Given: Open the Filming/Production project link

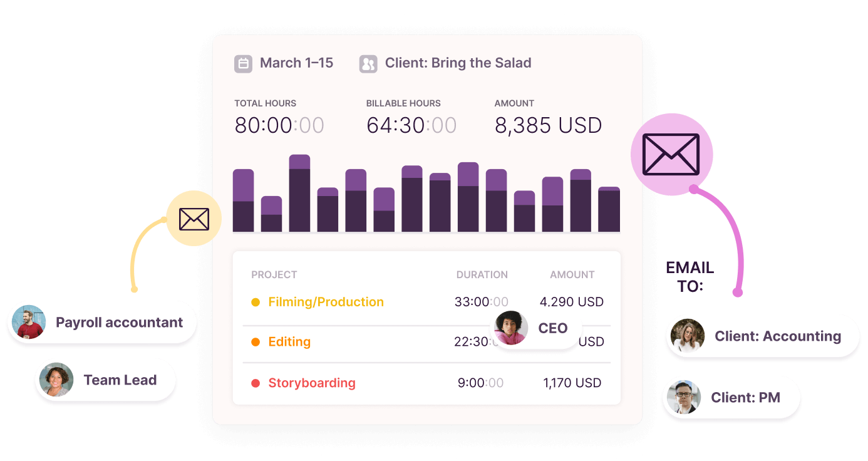Looking at the screenshot, I should click(326, 302).
